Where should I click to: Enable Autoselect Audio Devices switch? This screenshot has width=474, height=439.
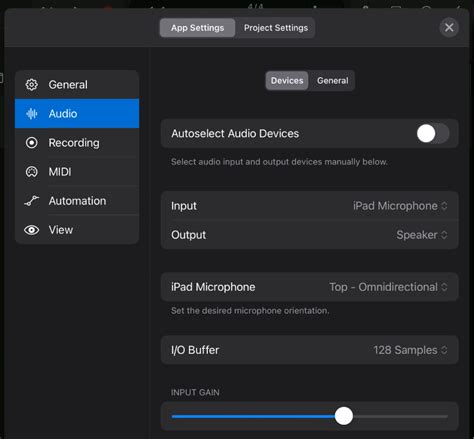(x=433, y=133)
